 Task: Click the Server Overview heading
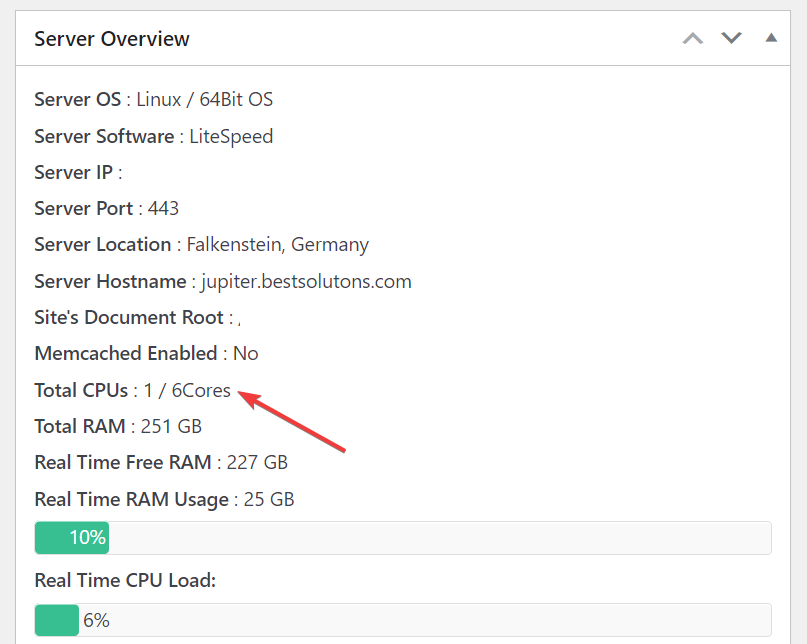tap(112, 39)
